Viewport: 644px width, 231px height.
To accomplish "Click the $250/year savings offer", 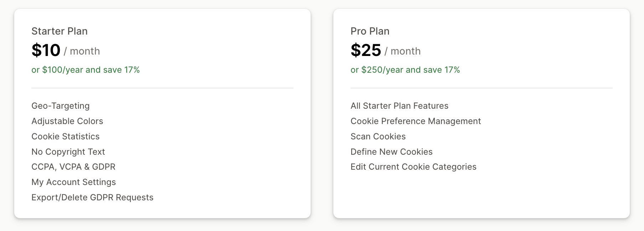I will (405, 70).
